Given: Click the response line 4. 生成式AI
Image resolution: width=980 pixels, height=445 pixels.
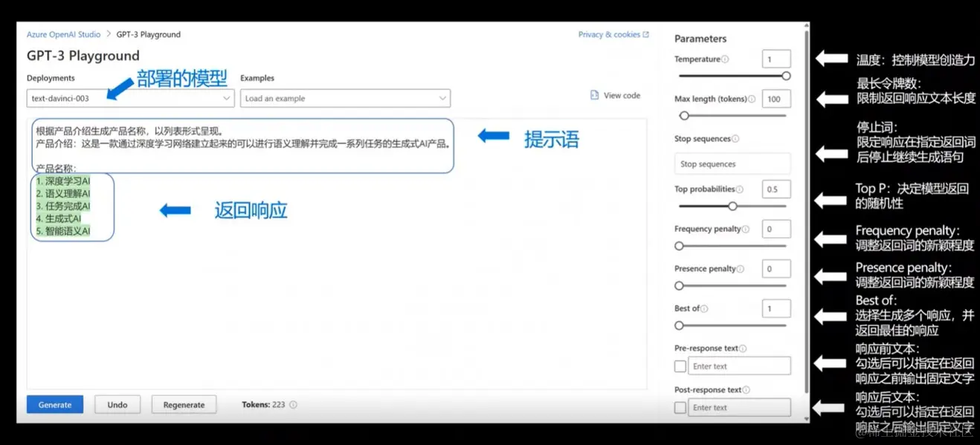Looking at the screenshot, I should click(59, 218).
